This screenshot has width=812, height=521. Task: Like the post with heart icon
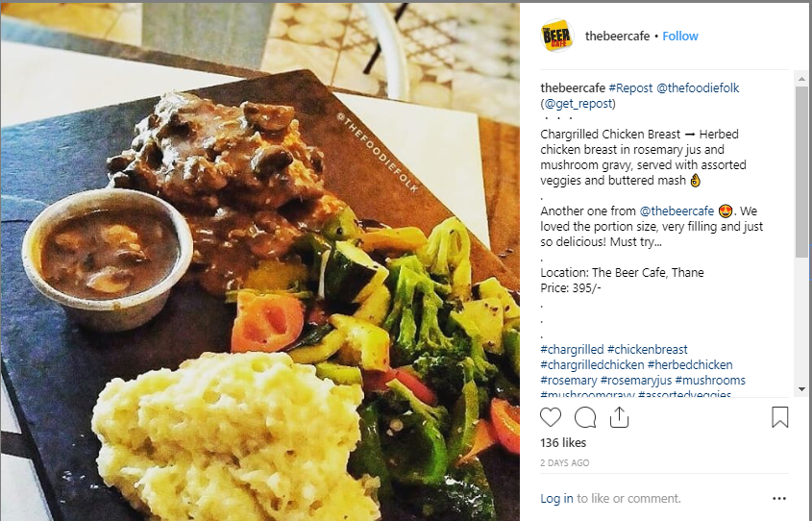coord(550,417)
